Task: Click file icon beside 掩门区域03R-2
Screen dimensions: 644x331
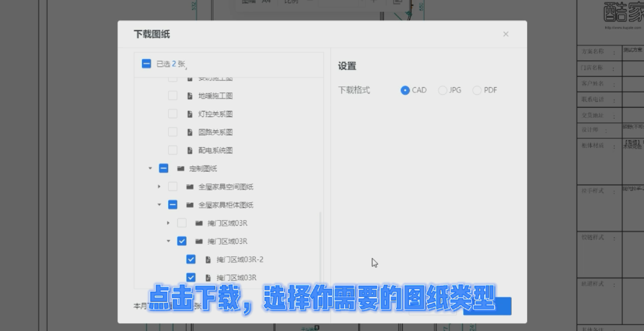Action: pyautogui.click(x=208, y=259)
